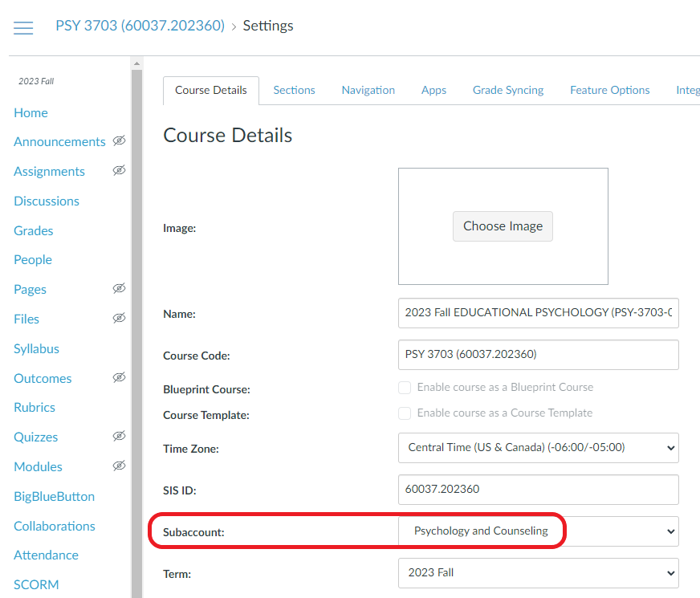Click the visibility icon next to Assignments
The height and width of the screenshot is (598, 700).
(x=119, y=171)
